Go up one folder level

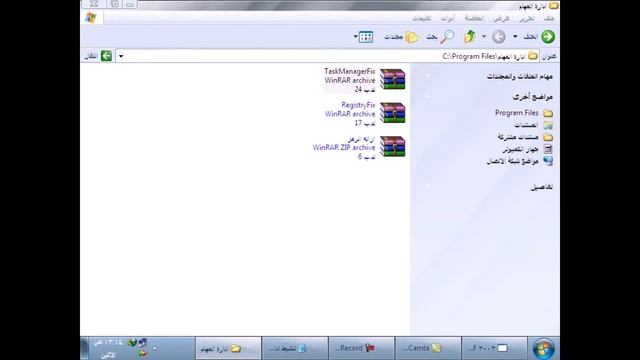470,37
